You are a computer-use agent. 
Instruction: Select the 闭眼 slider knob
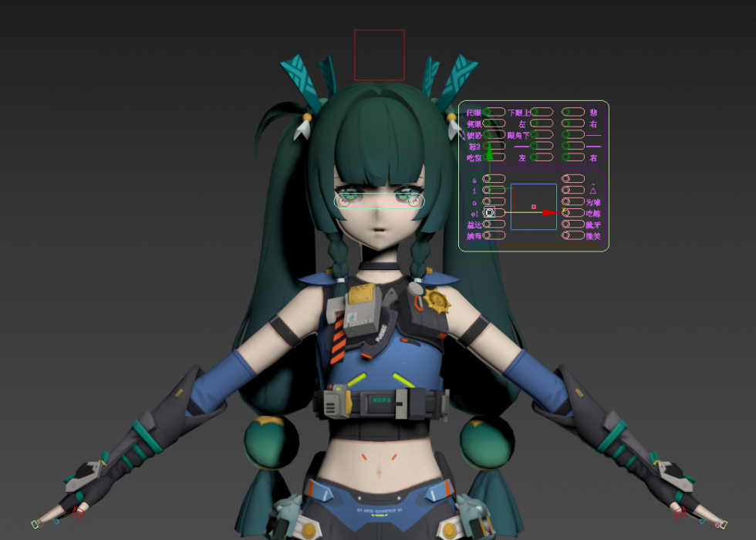click(x=487, y=112)
